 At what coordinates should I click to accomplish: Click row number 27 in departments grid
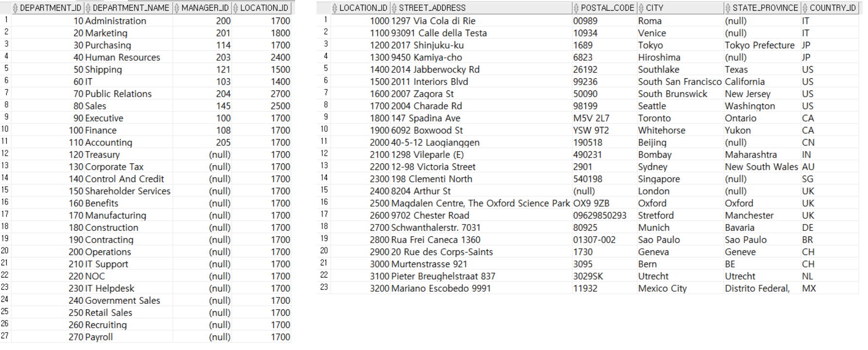click(5, 336)
